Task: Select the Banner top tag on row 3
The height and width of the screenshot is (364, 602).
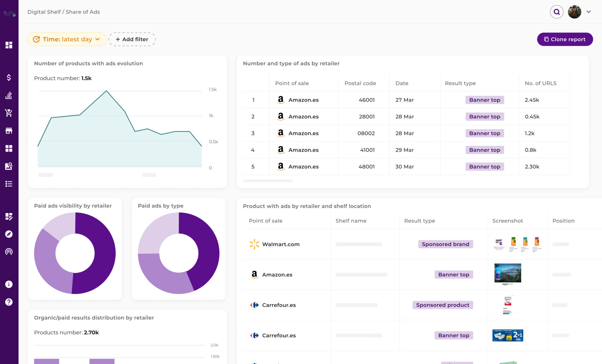Action: click(485, 133)
